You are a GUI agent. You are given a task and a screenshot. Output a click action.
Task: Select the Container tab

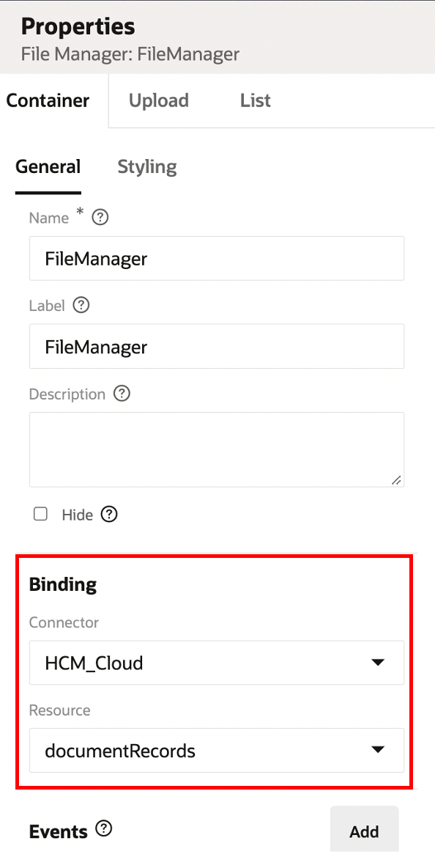[48, 100]
